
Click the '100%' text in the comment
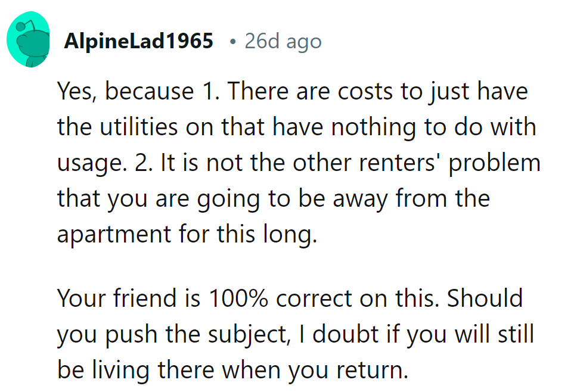[x=238, y=298]
